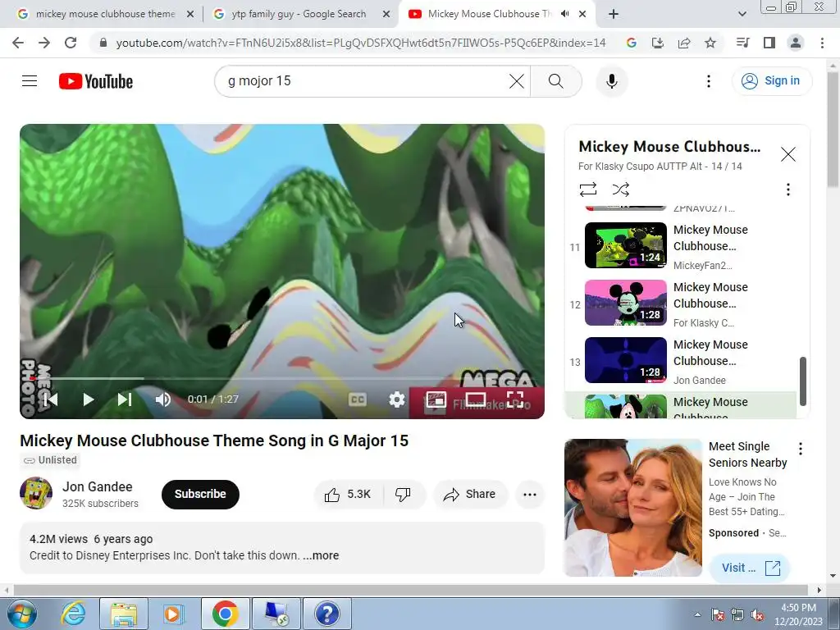Image resolution: width=840 pixels, height=630 pixels.
Task: Open the Jon Gandee channel avatar
Action: 36,493
